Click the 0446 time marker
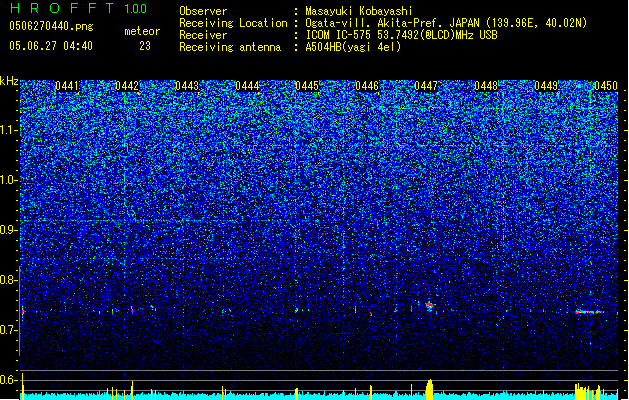This screenshot has height=400, width=629. point(367,86)
